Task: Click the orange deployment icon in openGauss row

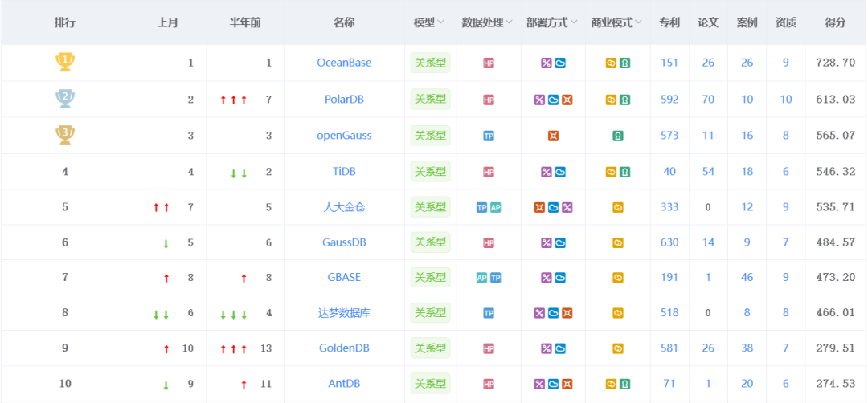Action: point(553,136)
